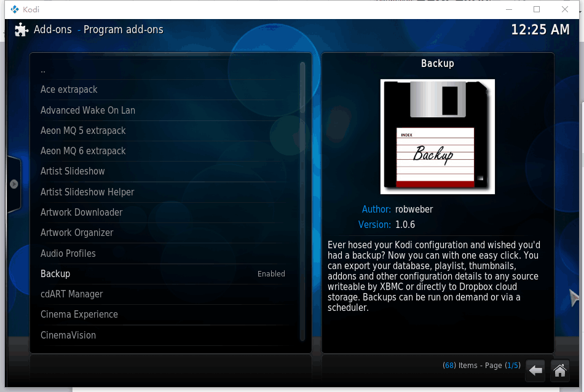Go up via the '..' parent entry

(43, 69)
